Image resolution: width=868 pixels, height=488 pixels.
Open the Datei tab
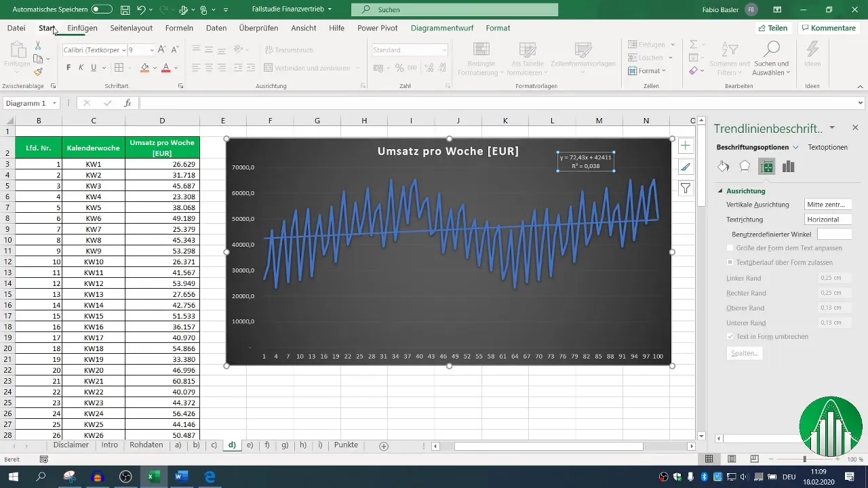[x=16, y=28]
